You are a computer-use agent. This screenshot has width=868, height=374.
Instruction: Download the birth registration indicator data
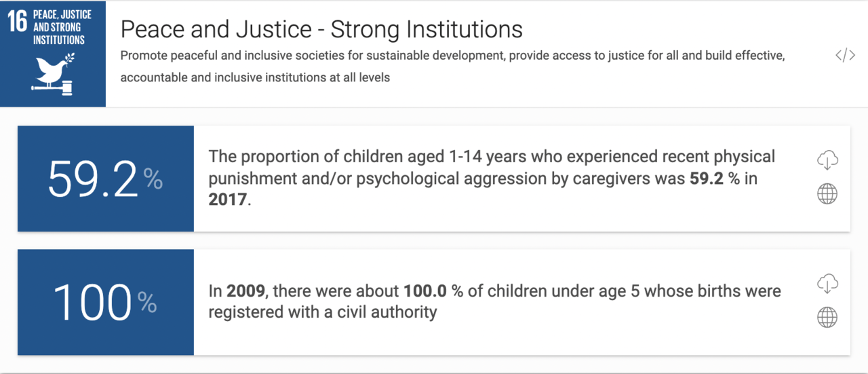827,284
